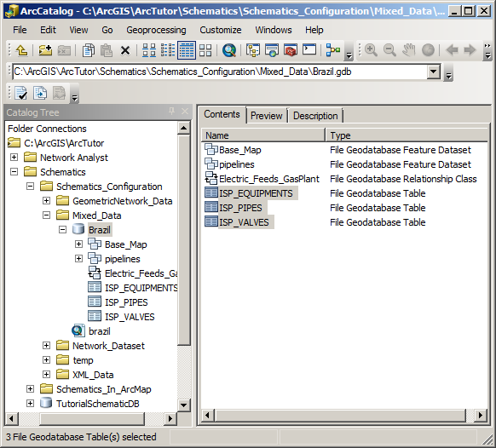Expand the Base_Map dataset in tree
Viewport: 496px width, 448px height.
point(78,244)
